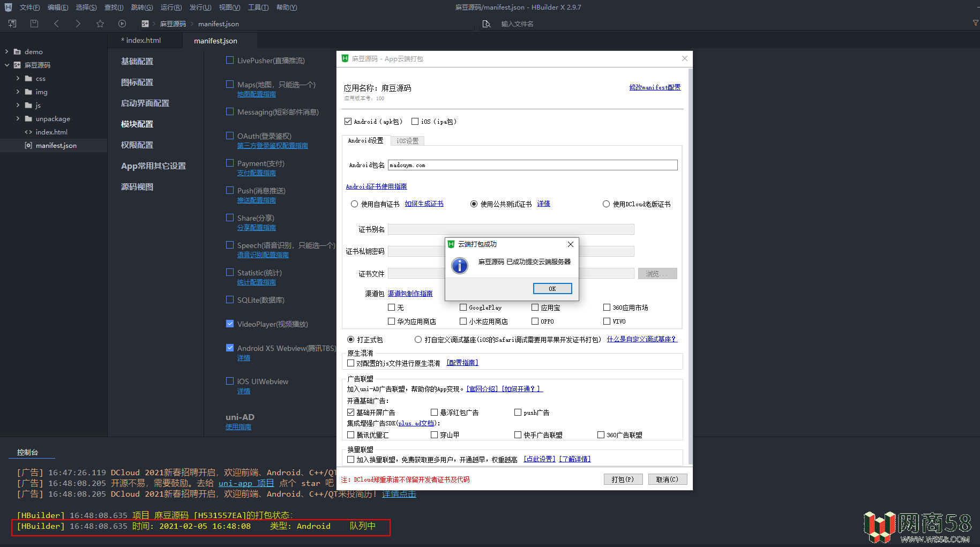Click the 打包(P) button

click(623, 479)
